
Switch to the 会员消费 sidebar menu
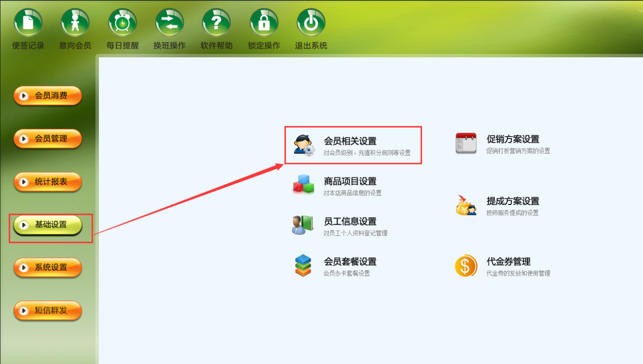pyautogui.click(x=47, y=96)
